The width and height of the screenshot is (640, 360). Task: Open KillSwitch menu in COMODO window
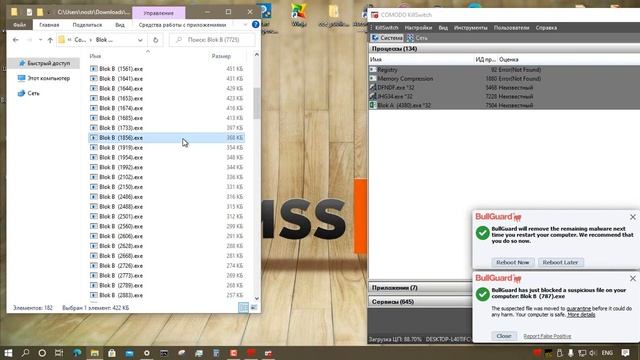[386, 28]
